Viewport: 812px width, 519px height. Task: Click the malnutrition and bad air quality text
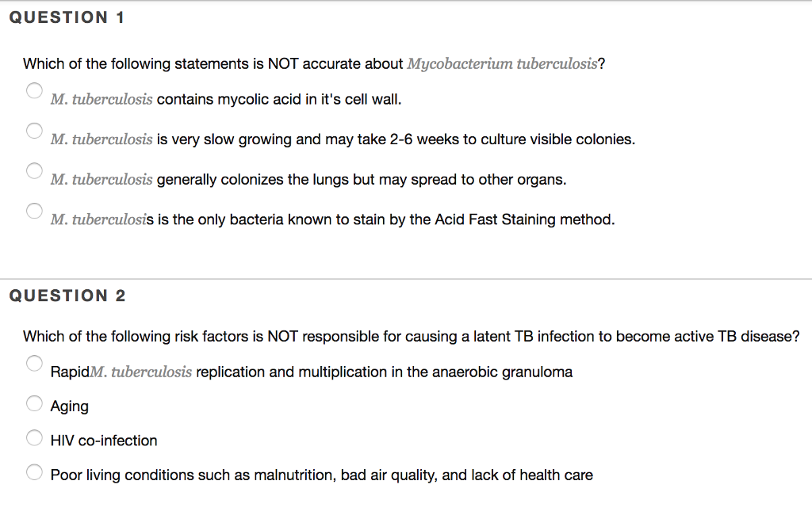(x=321, y=475)
